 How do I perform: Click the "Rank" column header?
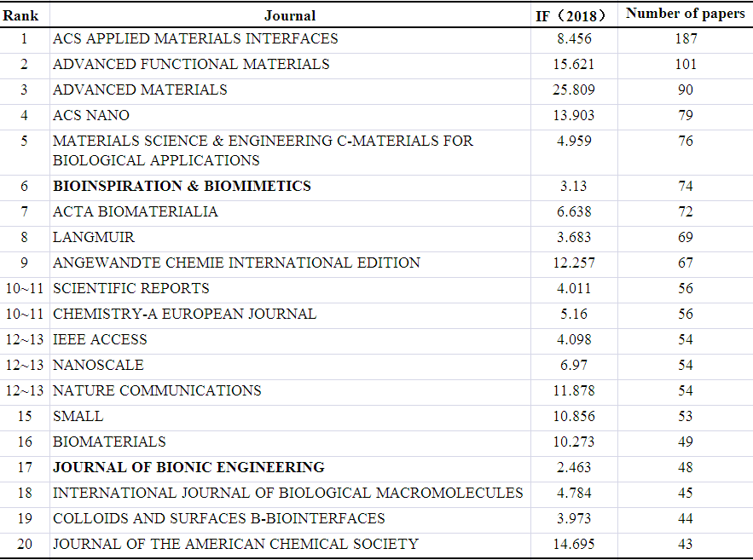point(20,16)
